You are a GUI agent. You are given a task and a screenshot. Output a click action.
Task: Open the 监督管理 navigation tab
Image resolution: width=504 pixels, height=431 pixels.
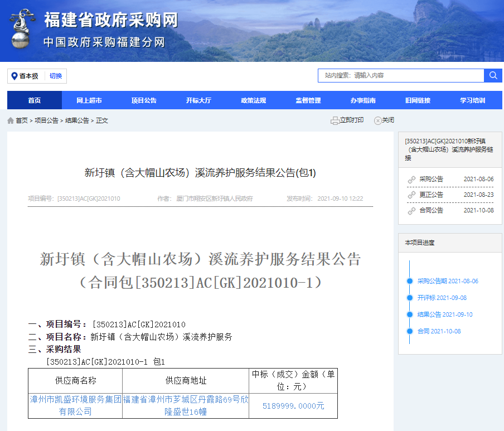click(x=308, y=100)
